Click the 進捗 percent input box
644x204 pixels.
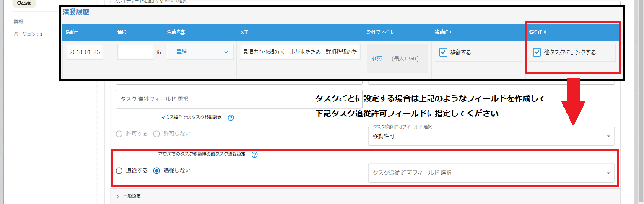coord(135,52)
